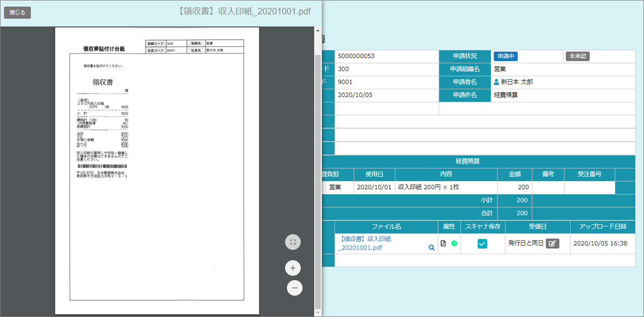Click the magnifier preview icon beside file name
Viewport: 644px width, 317px height.
431,248
